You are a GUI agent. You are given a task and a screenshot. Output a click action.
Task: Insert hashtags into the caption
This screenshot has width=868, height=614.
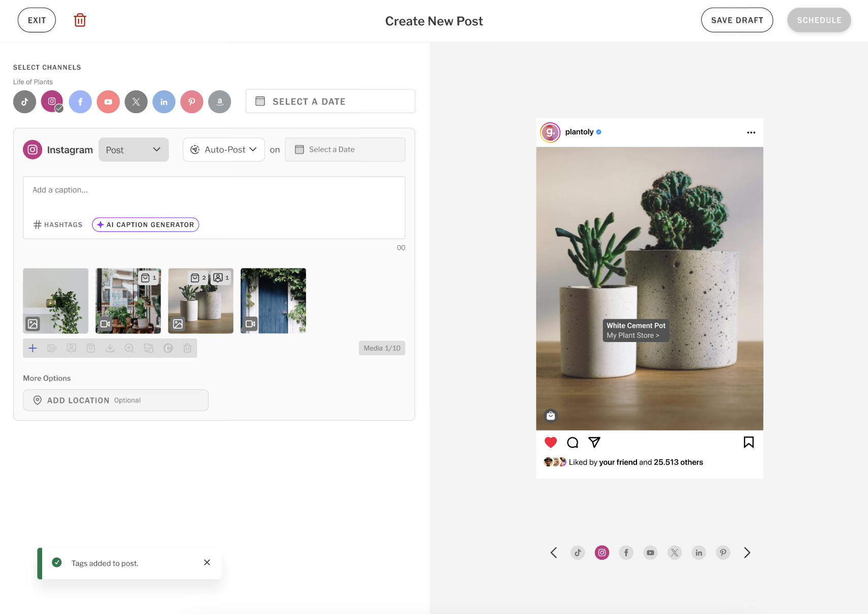tap(57, 224)
